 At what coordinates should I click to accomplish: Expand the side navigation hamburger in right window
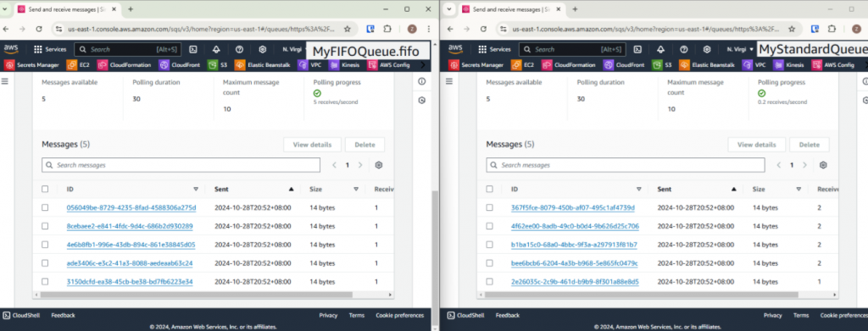pyautogui.click(x=449, y=81)
